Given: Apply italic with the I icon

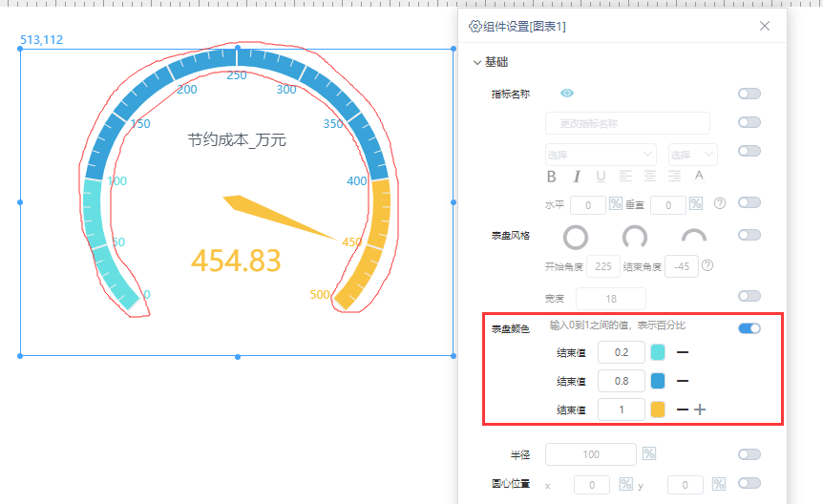Looking at the screenshot, I should point(577,177).
